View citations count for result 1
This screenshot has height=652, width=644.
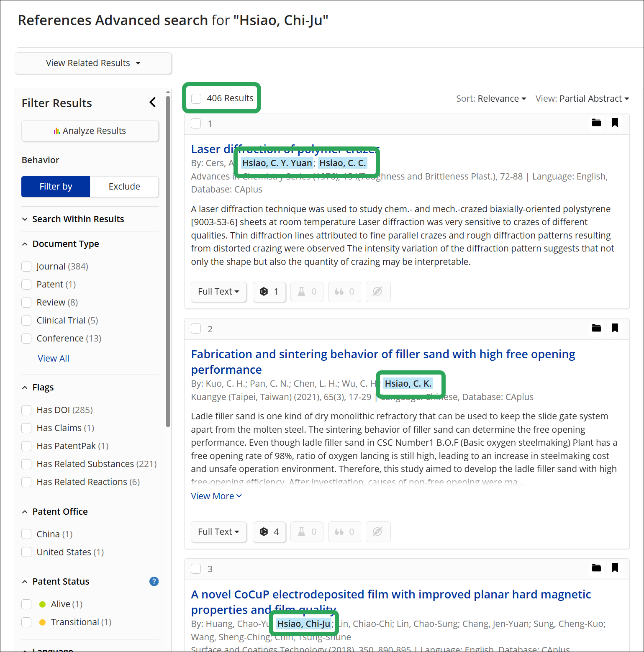[344, 292]
